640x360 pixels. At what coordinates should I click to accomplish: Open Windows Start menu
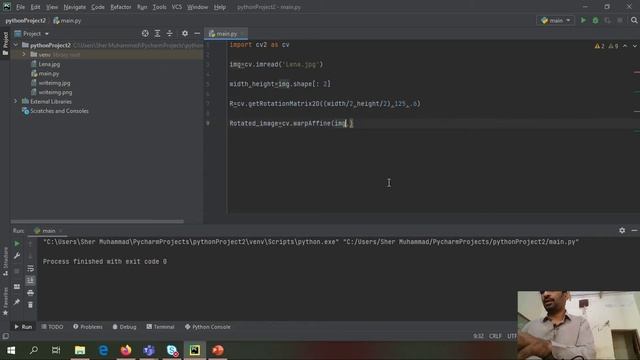(11, 350)
